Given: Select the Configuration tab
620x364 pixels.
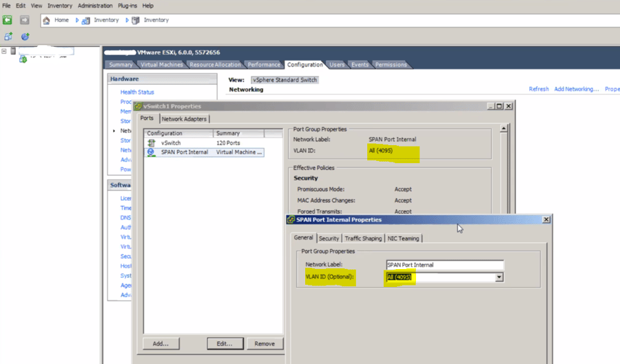Looking at the screenshot, I should (305, 65).
